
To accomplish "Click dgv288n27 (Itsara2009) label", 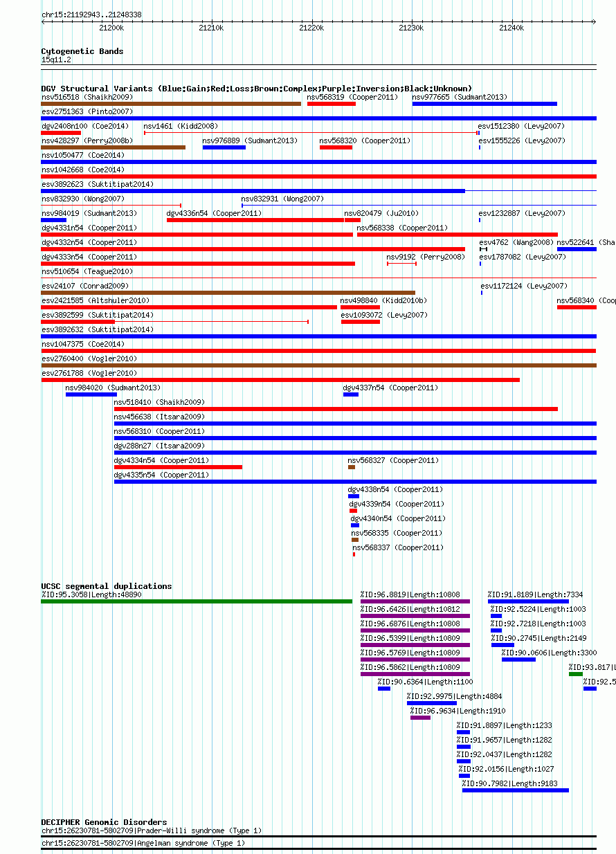I will tap(159, 446).
